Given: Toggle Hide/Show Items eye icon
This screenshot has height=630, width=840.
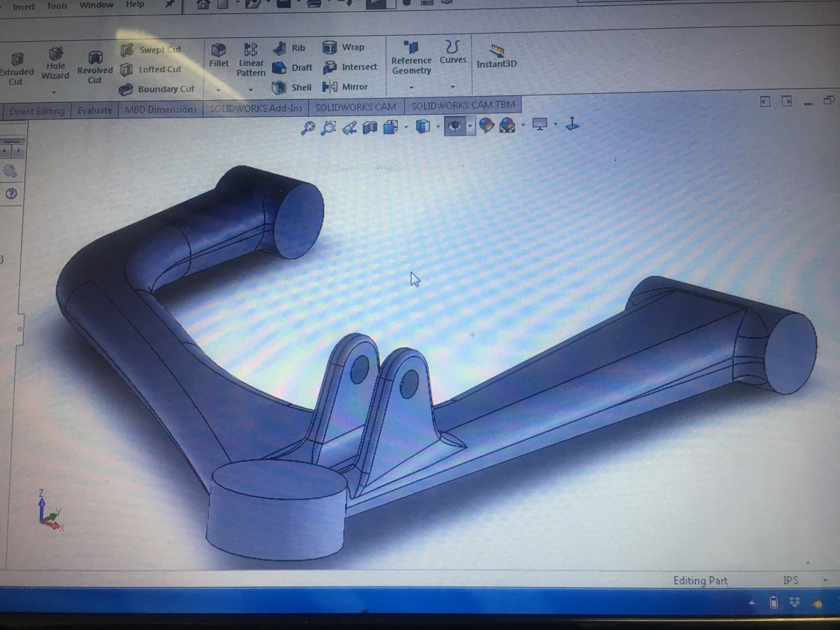Looking at the screenshot, I should (x=455, y=126).
